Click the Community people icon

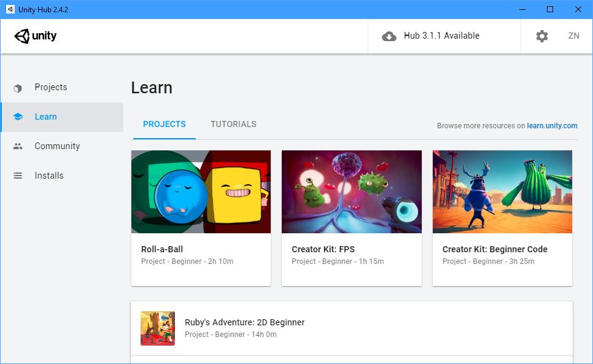click(x=18, y=147)
